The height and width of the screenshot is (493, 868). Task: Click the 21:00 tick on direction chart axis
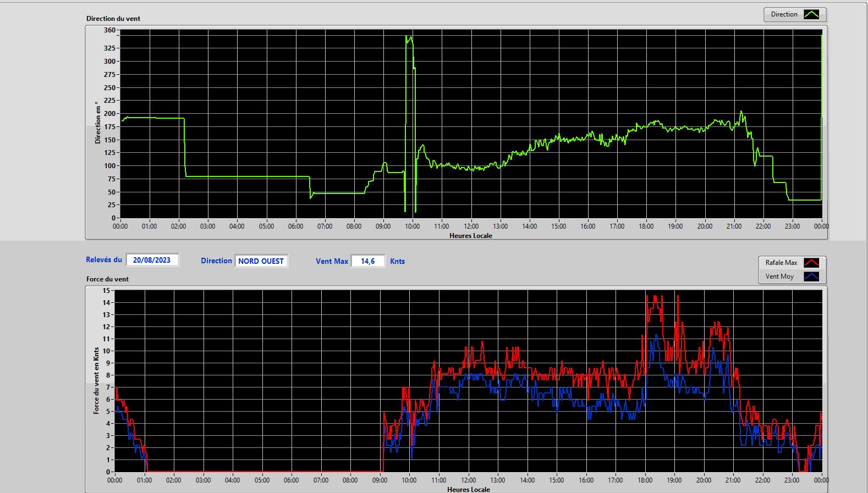coord(734,226)
